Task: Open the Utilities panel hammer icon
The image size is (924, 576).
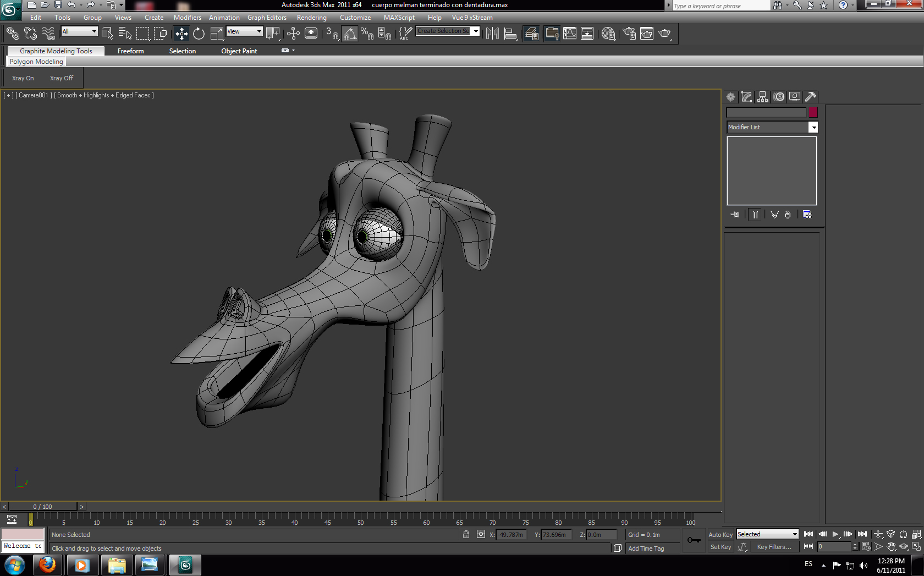Action: 810,97
